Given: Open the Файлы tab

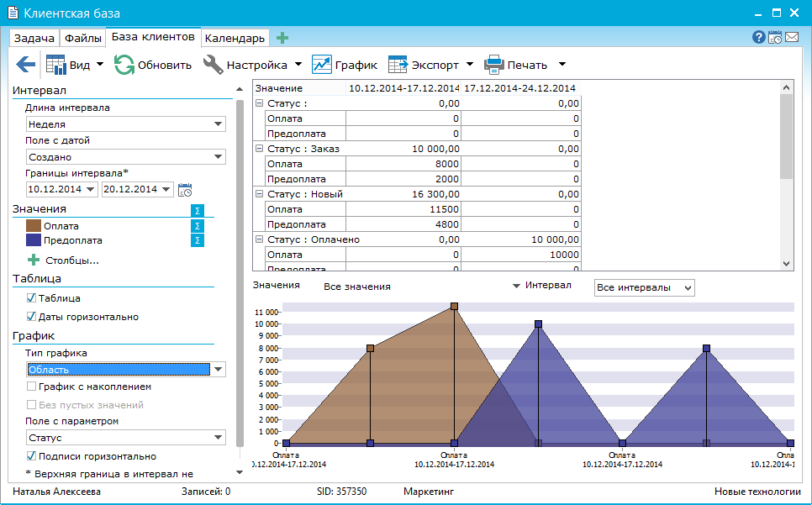Looking at the screenshot, I should (83, 39).
